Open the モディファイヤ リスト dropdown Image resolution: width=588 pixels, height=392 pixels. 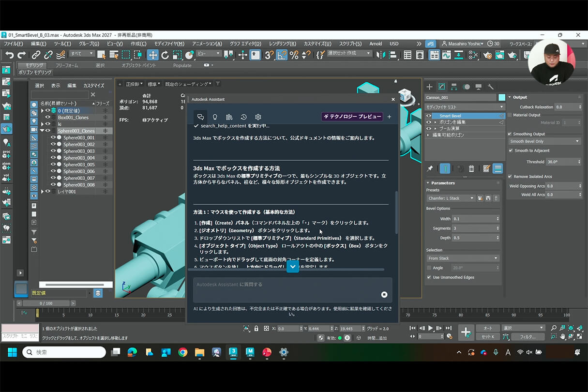[x=465, y=107]
